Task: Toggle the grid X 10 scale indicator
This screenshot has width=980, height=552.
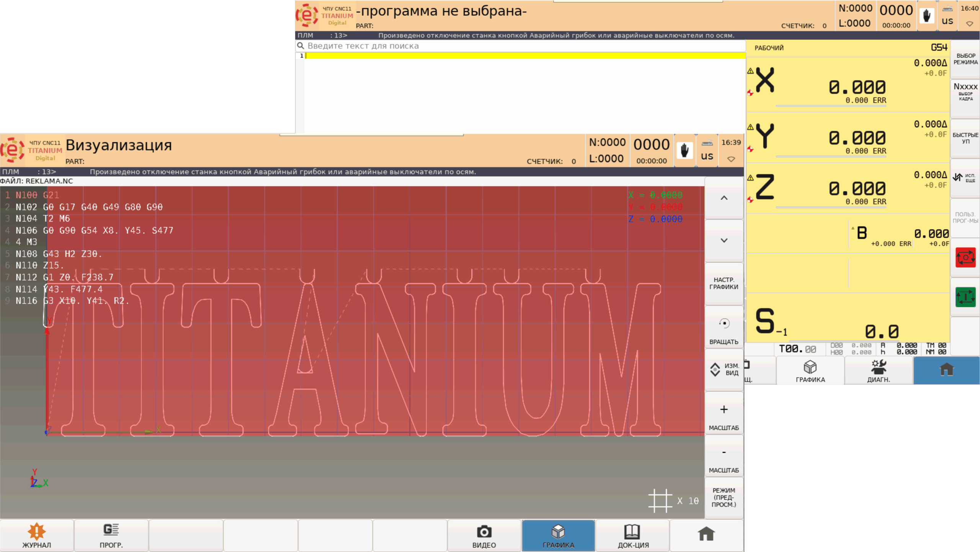Action: coord(673,501)
